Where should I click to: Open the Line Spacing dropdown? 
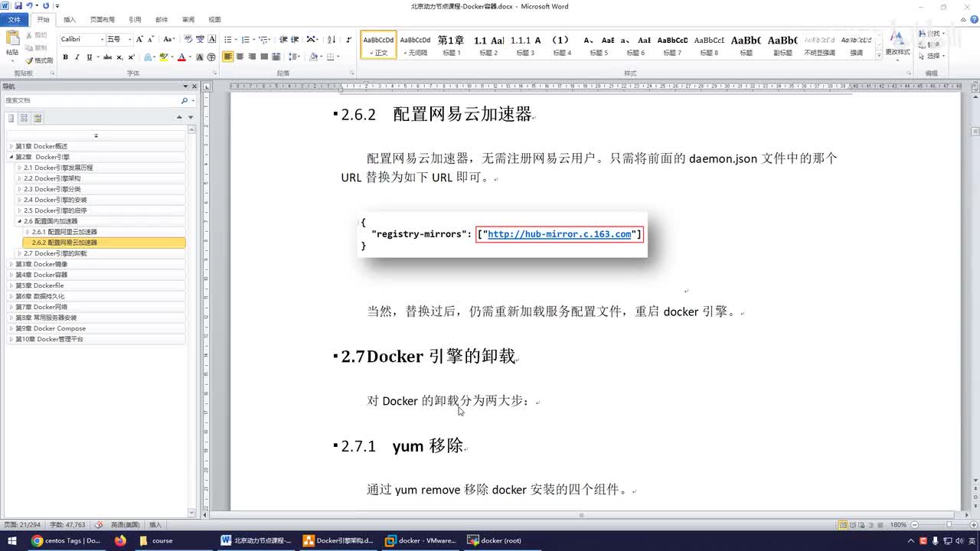pyautogui.click(x=294, y=57)
